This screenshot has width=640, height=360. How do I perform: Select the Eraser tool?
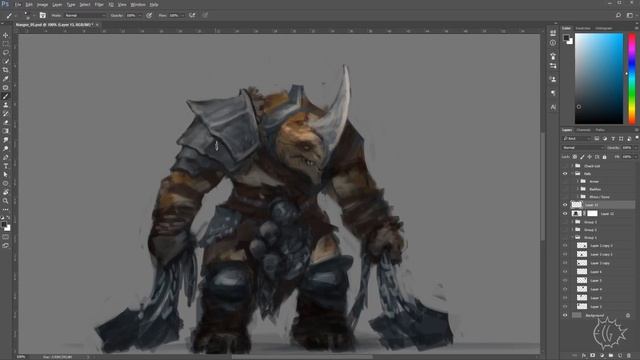[5, 122]
